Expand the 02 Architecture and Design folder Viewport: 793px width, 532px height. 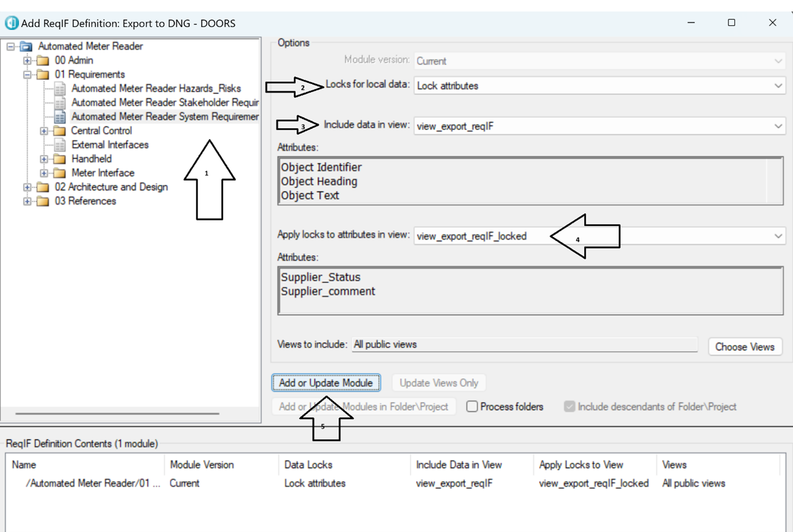click(27, 187)
